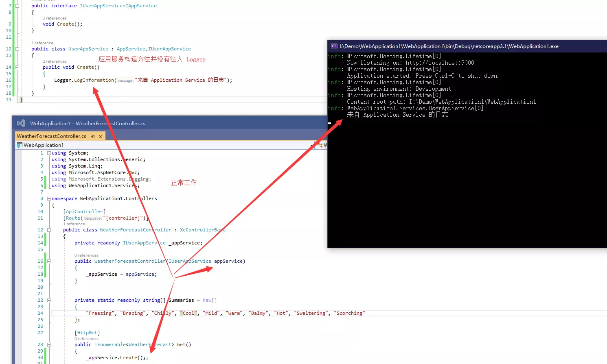
Task: Click the console window icon in title bar
Action: pos(334,46)
